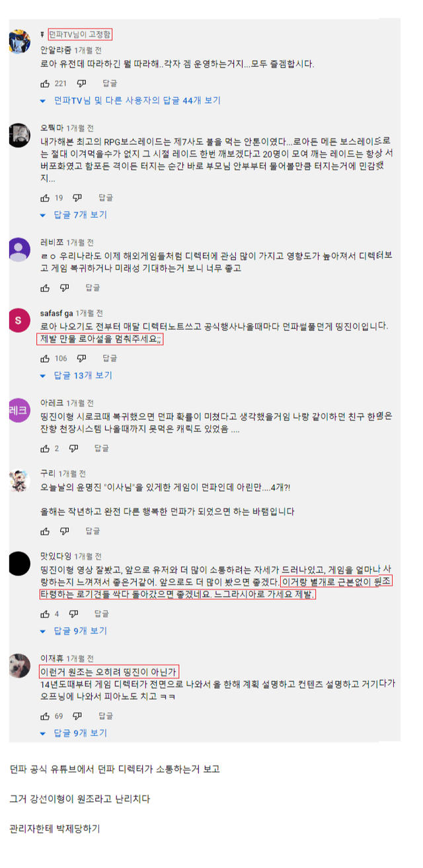
Task: Dislike 맛있다잉's comment
Action: point(73,614)
